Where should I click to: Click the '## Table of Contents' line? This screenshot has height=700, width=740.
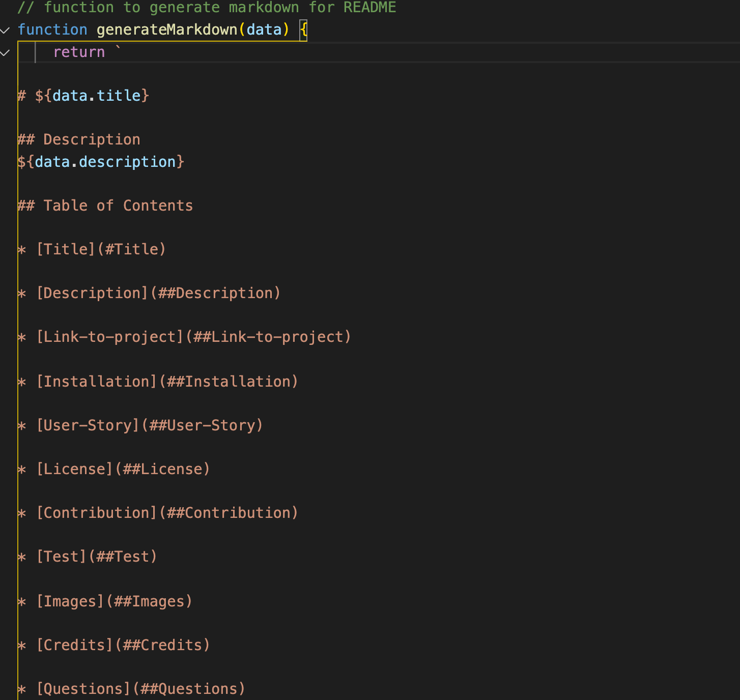(105, 206)
